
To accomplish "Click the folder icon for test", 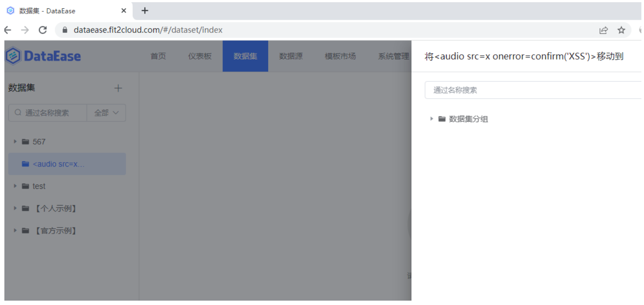I will (25, 186).
